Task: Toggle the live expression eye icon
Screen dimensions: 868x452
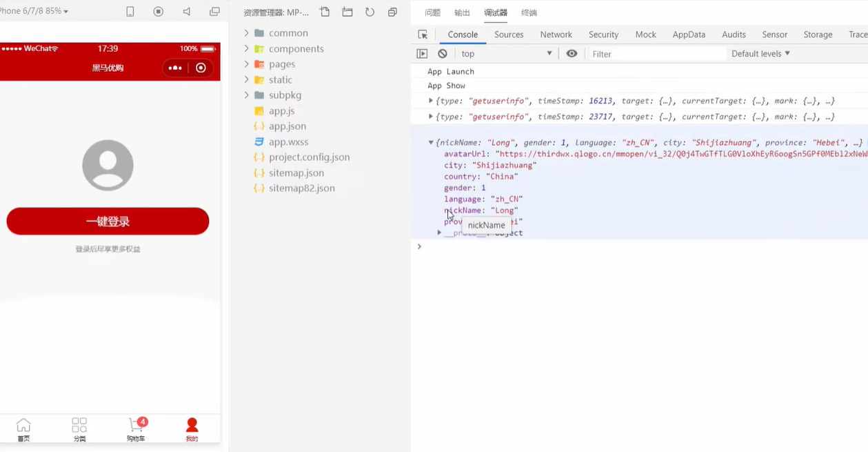Action: (x=572, y=54)
